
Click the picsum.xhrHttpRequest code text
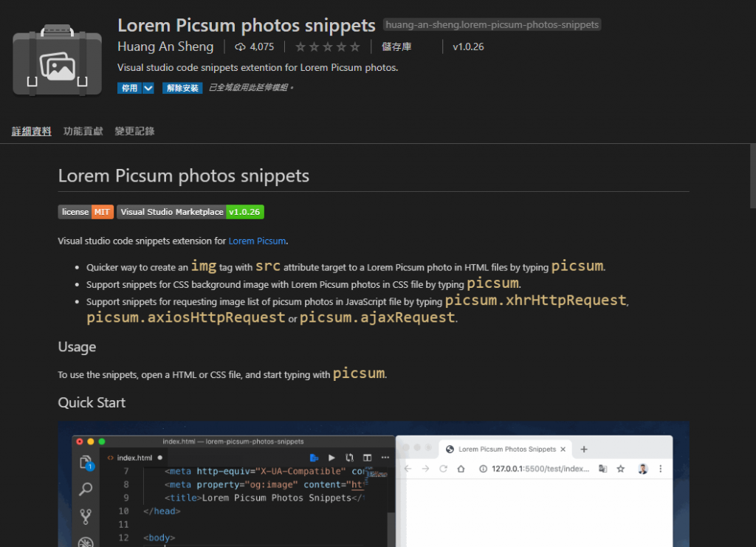536,300
